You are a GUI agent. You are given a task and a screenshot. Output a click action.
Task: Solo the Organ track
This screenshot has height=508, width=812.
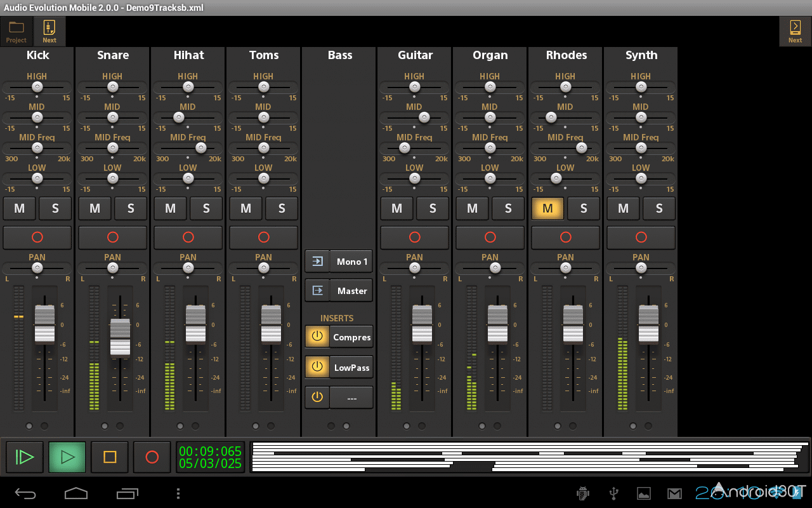[508, 208]
